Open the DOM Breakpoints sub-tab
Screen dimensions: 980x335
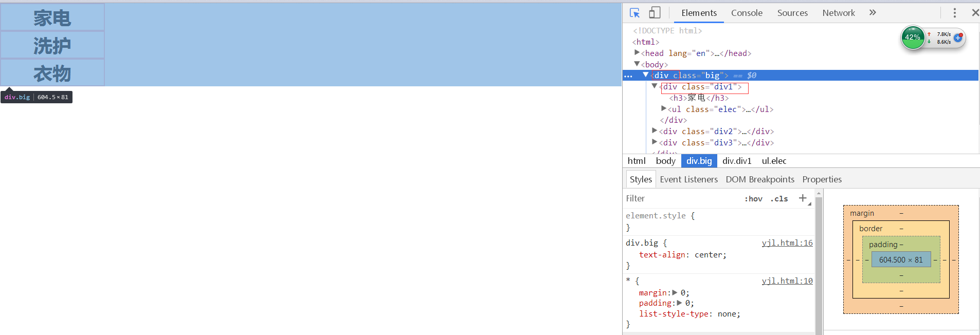(x=760, y=179)
